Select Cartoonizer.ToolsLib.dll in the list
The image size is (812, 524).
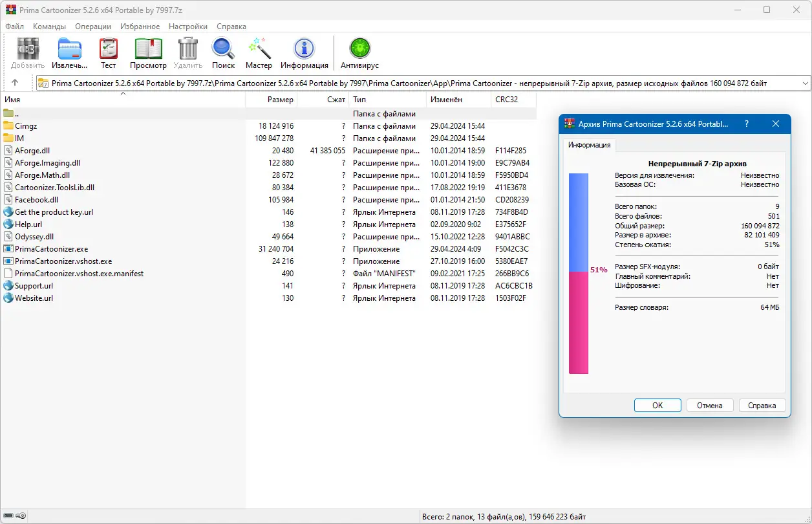[55, 188]
